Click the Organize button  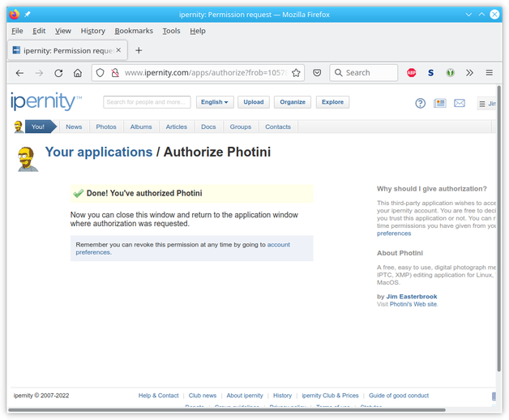click(293, 102)
